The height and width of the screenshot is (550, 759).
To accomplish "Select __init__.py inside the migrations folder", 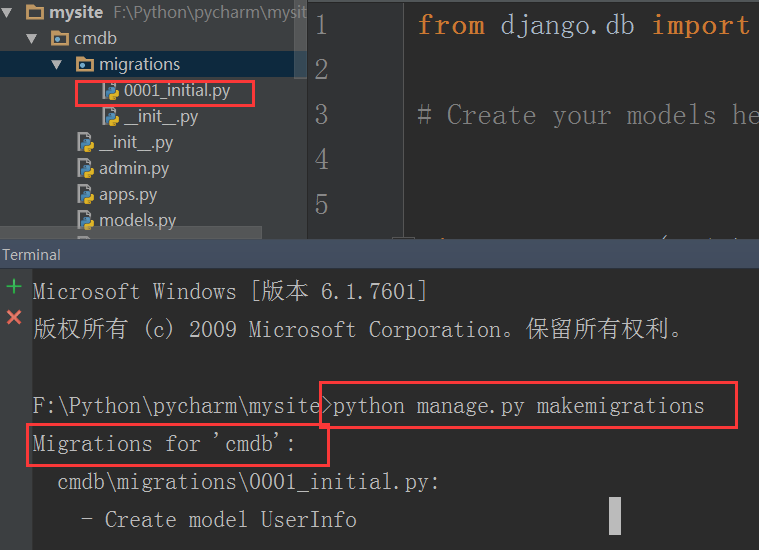I will 161,117.
